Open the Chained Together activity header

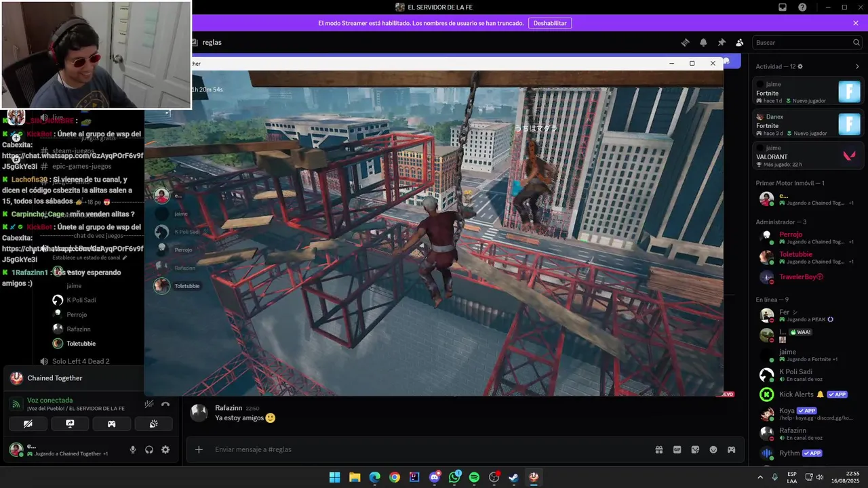coord(75,378)
